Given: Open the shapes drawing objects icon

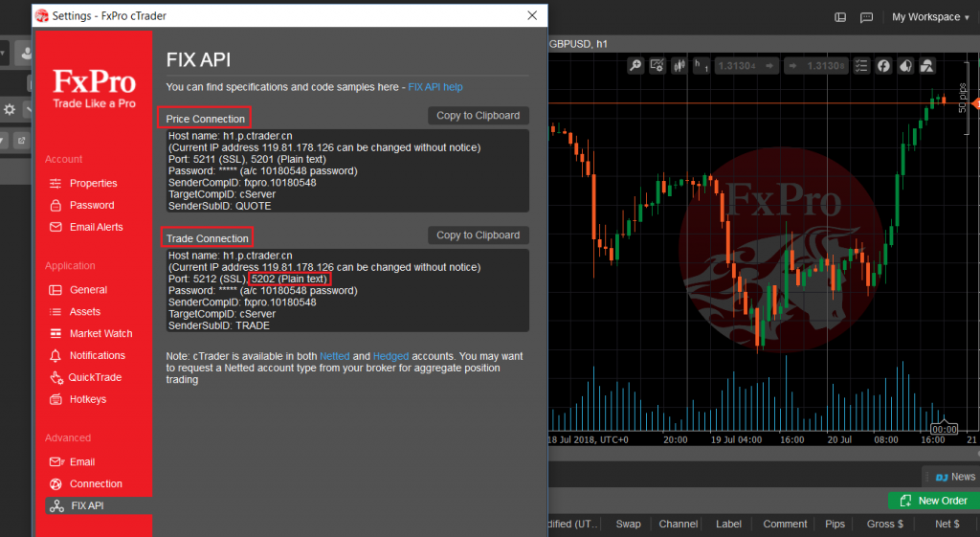Looking at the screenshot, I should point(926,66).
